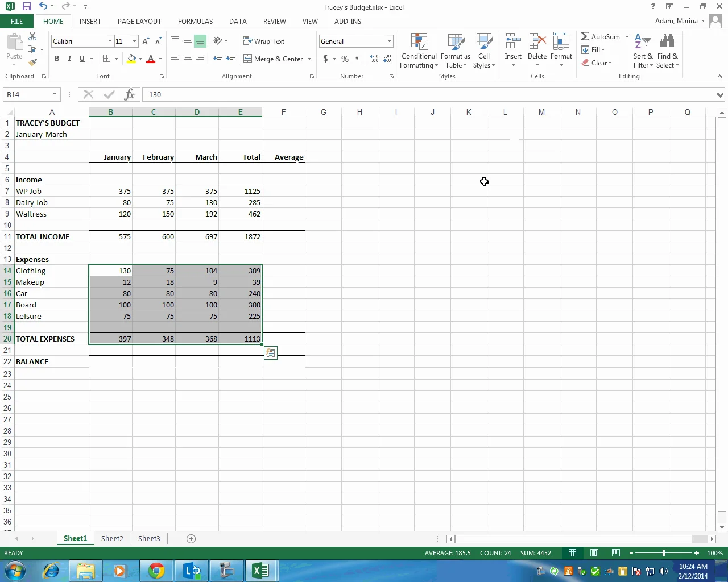
Task: Click the Insert Function fx icon
Action: pos(130,94)
